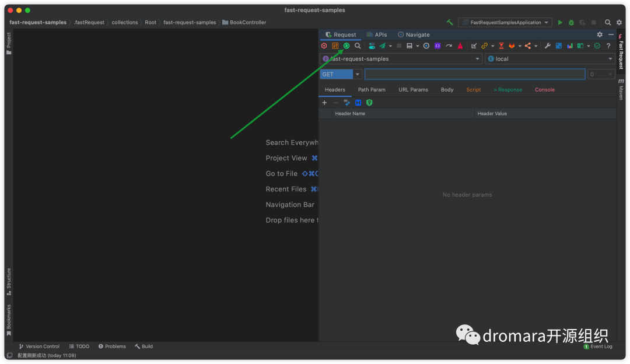The width and height of the screenshot is (630, 364).
Task: Click the green book document icon
Action: 580,46
